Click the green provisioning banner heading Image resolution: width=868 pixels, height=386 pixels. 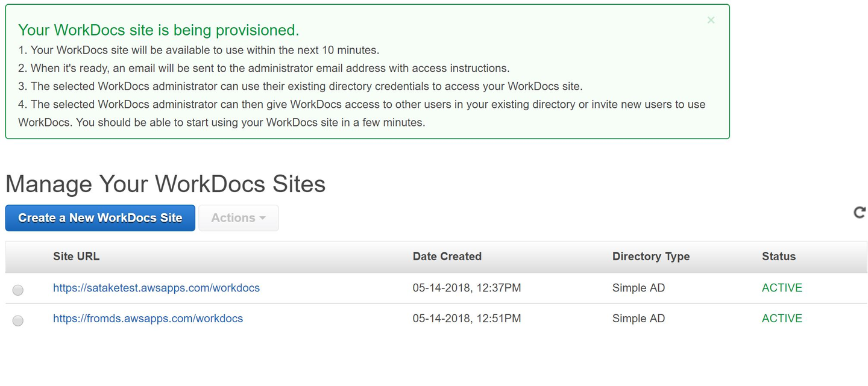[x=159, y=30]
